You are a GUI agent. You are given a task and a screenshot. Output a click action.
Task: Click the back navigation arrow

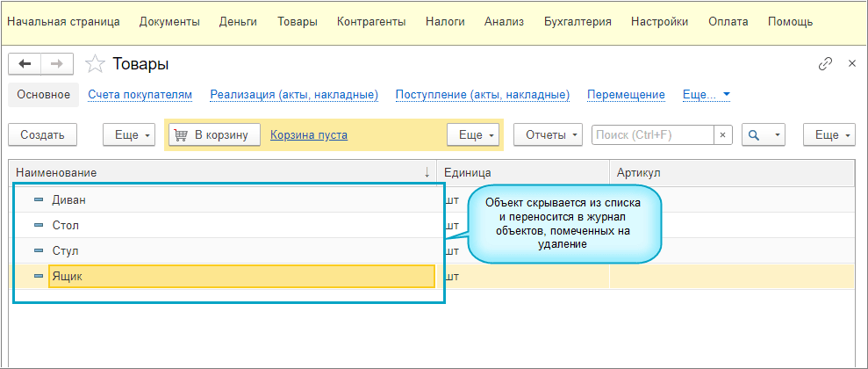tap(25, 64)
